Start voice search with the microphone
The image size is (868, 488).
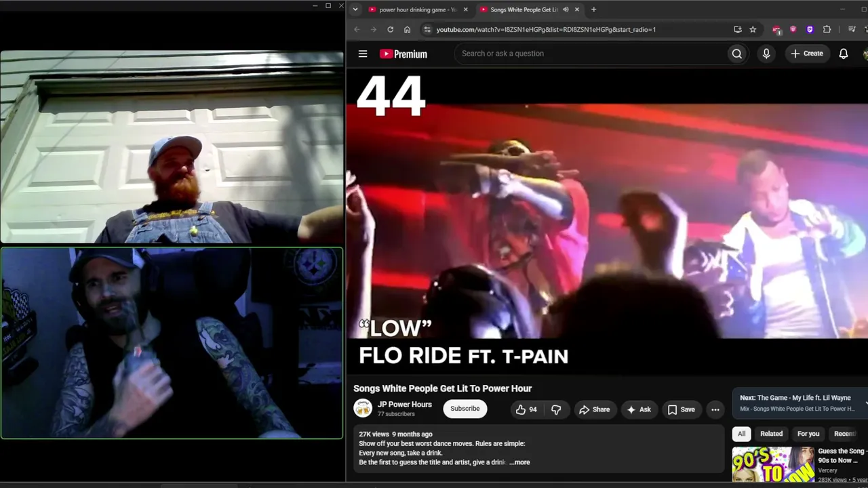point(766,54)
